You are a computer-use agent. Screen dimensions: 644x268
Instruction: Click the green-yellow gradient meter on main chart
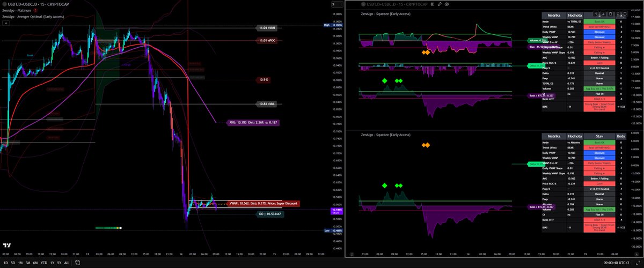tap(109, 228)
